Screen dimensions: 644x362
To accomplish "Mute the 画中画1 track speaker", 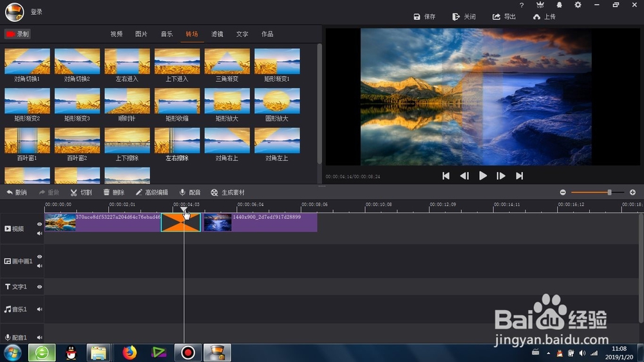I will coord(39,266).
